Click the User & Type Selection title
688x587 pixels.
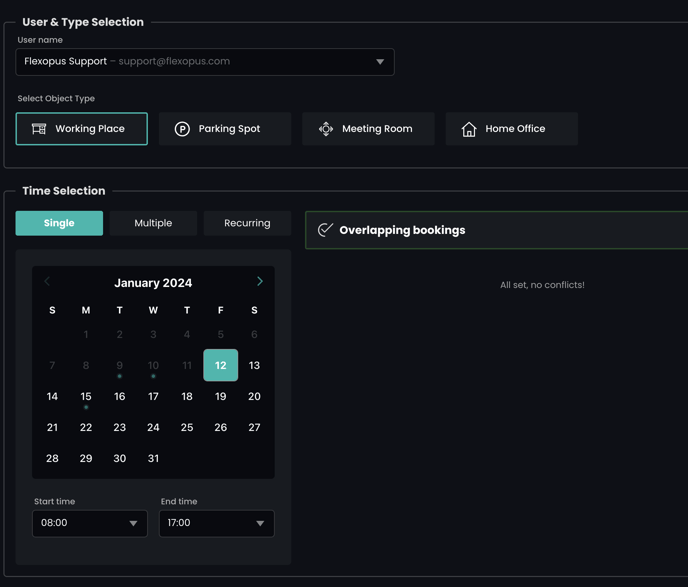(x=83, y=22)
